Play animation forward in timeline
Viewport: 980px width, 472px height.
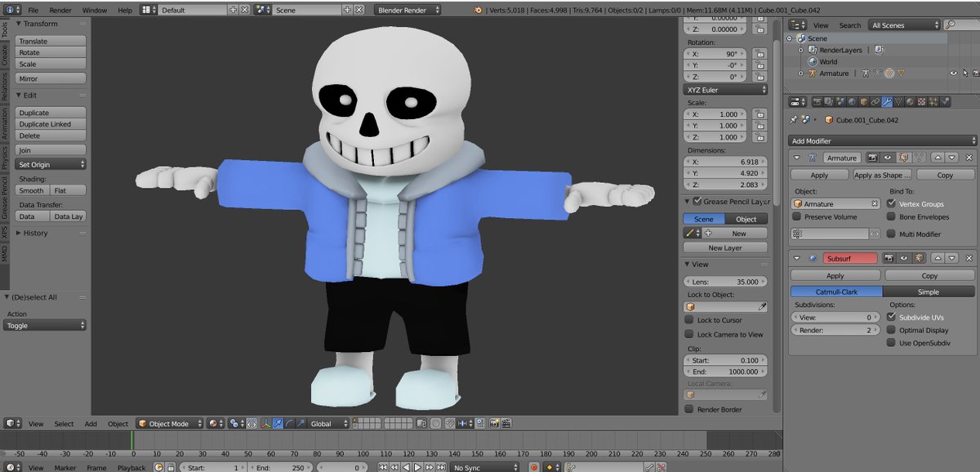pyautogui.click(x=417, y=467)
